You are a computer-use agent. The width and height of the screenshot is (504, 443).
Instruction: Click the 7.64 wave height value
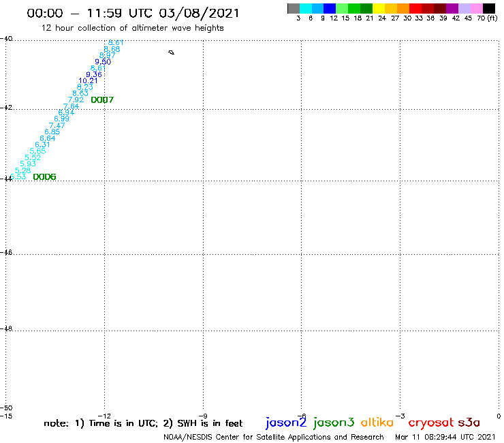coord(71,106)
